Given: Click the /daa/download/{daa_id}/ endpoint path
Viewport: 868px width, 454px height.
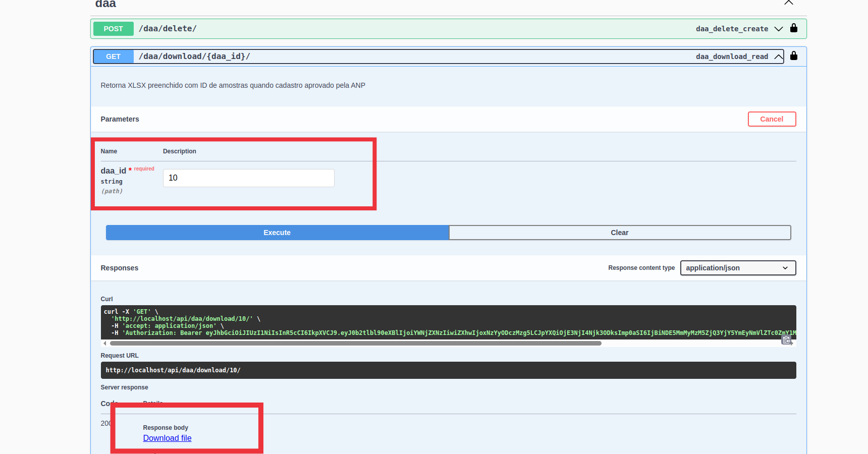Looking at the screenshot, I should pos(194,56).
